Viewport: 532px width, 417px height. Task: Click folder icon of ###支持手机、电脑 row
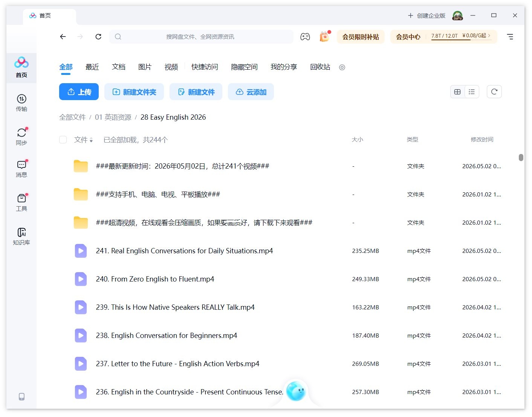pyautogui.click(x=81, y=194)
